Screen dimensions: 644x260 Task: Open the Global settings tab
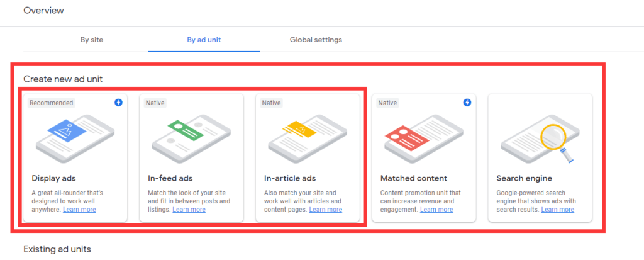(316, 40)
